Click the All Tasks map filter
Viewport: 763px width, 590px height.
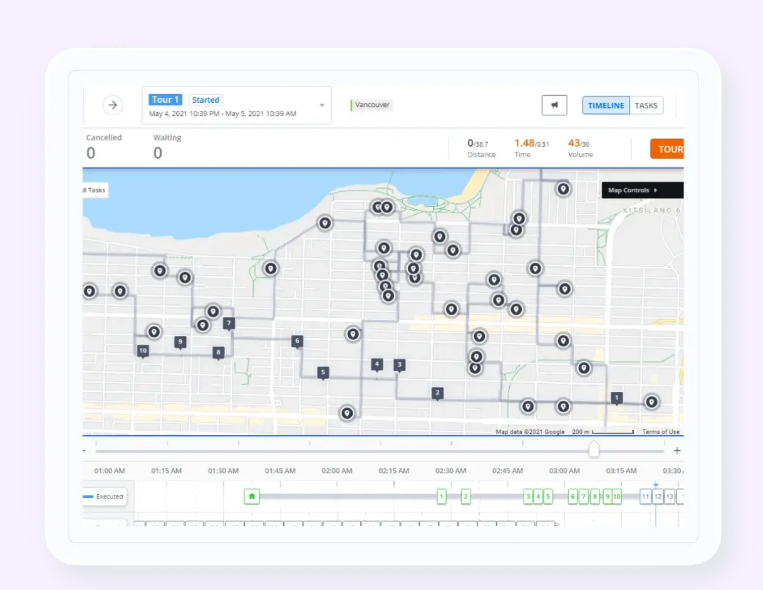95,190
